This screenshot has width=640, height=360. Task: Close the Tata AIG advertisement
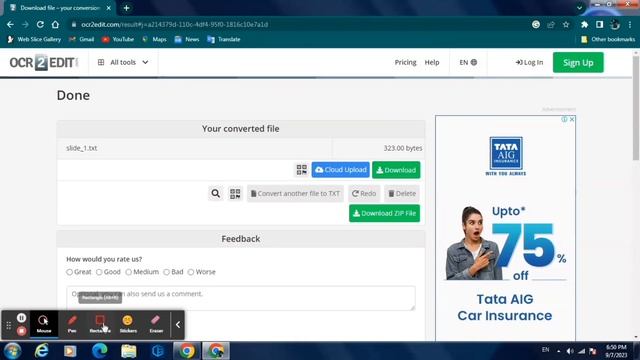572,120
